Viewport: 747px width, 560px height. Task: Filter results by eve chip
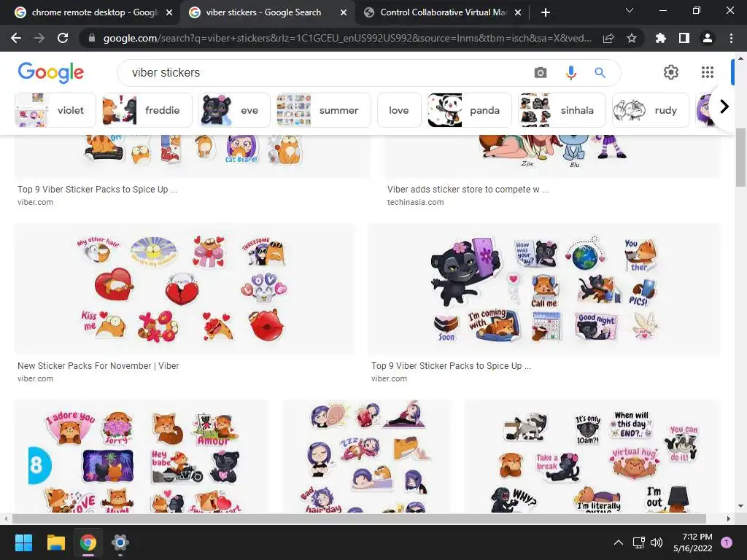coord(234,111)
